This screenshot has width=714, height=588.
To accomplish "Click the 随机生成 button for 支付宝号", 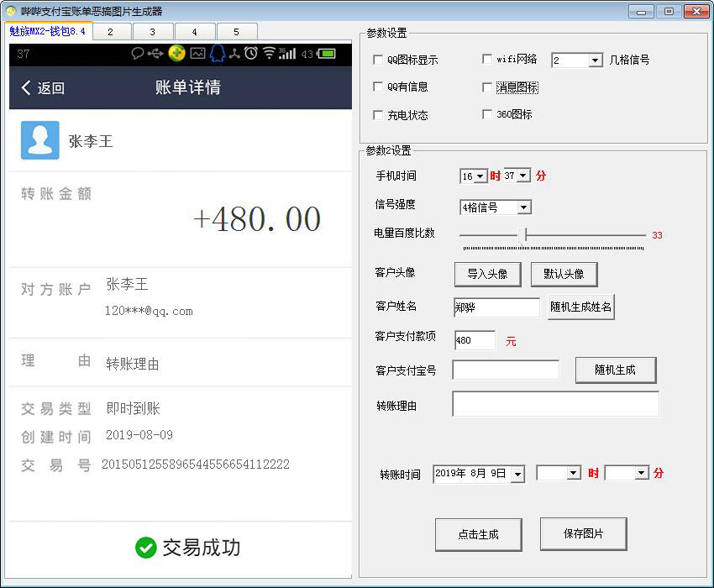I will [x=616, y=370].
